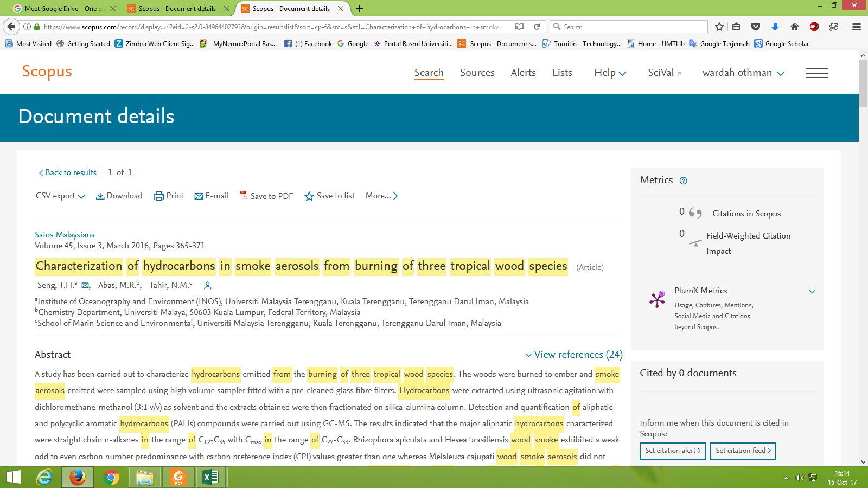Click email envelope next to Seng, T.H.
The height and width of the screenshot is (488, 868).
(x=85, y=286)
